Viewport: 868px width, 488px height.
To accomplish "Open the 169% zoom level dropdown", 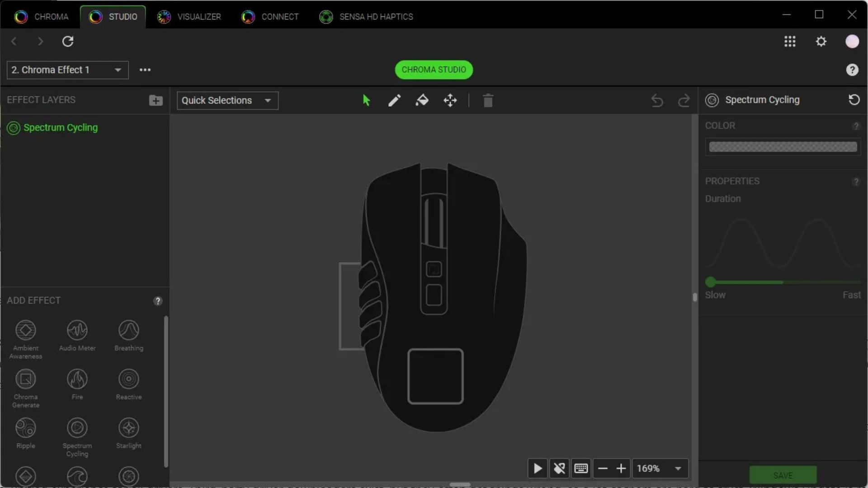I will [660, 469].
